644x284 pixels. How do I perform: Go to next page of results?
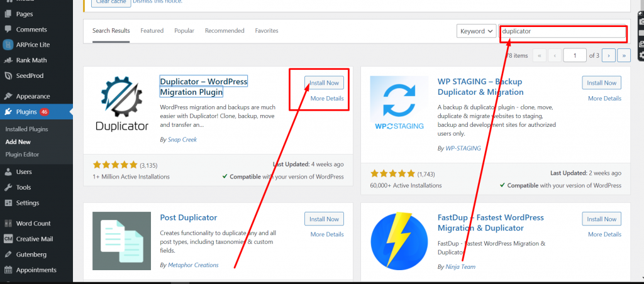[x=608, y=55]
